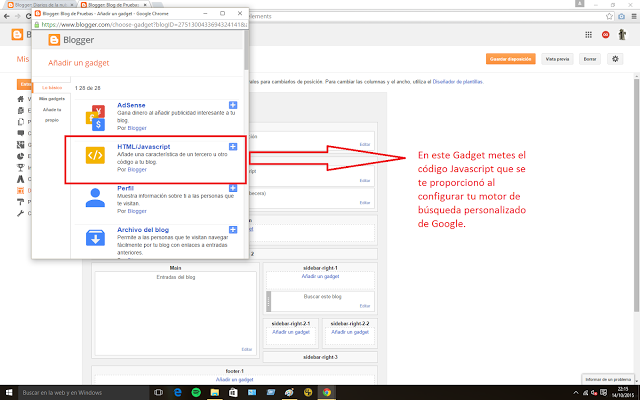Select the 'Añade tu propio' tab in popup
640x400 pixels.
click(52, 115)
